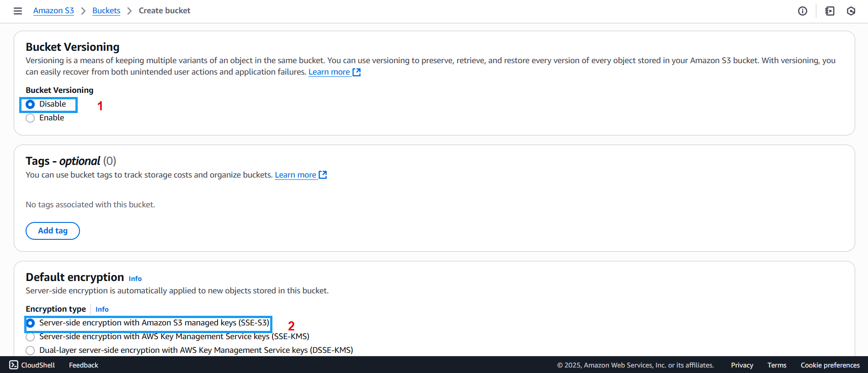
Task: Click Learn more link under Tags
Action: 295,175
